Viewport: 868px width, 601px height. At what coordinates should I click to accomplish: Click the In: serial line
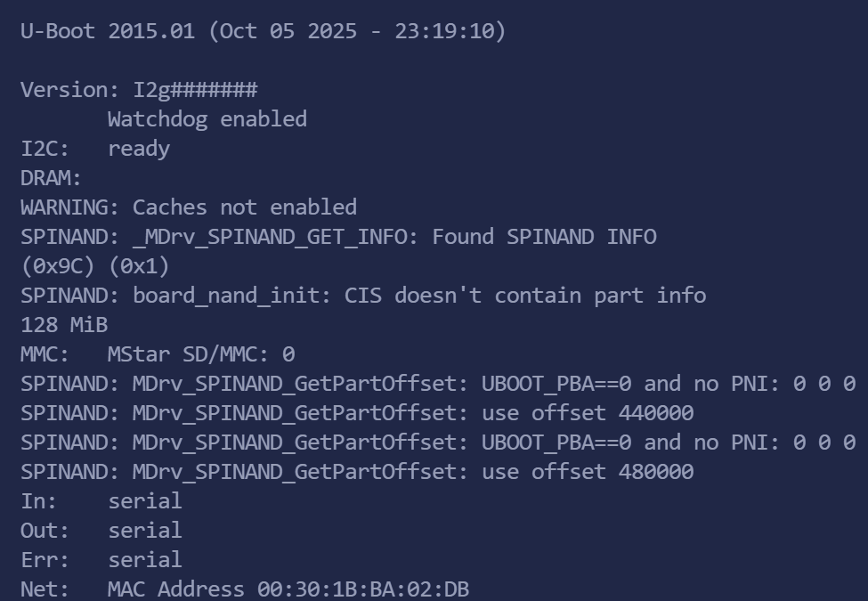tap(101, 501)
